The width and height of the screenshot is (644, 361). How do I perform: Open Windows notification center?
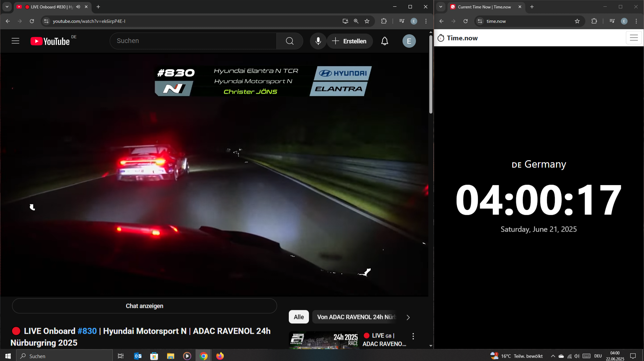[x=633, y=356]
